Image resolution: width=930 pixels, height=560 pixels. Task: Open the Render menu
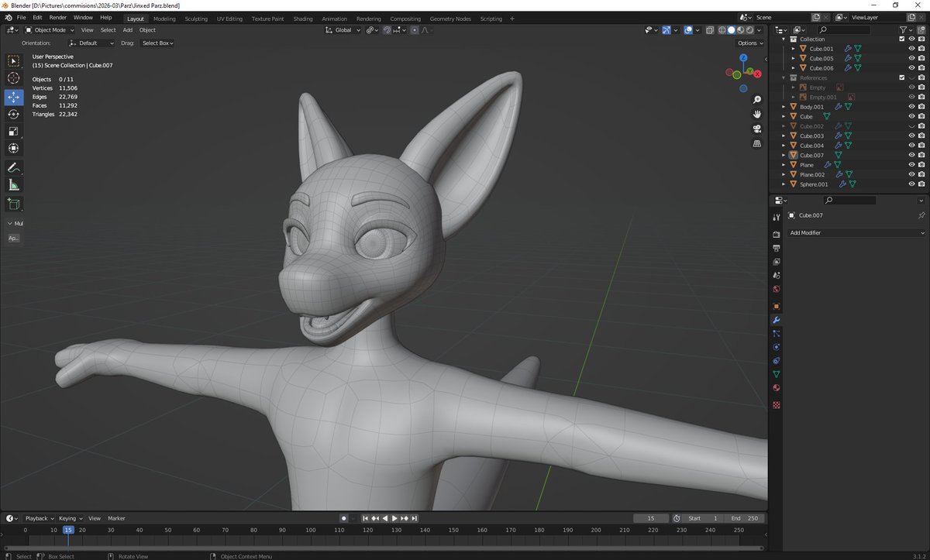(x=58, y=17)
